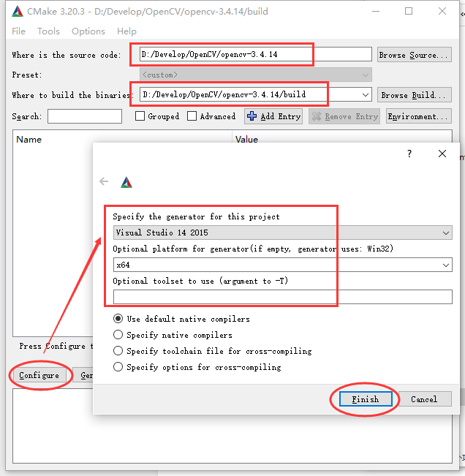Open the Visual Studio 14 2015 generator dropdown
Screen dimensions: 465x476
[282, 233]
